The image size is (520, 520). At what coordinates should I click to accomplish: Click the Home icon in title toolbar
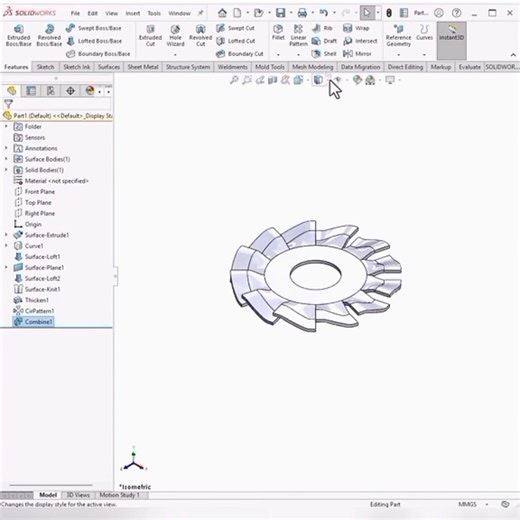pos(222,13)
